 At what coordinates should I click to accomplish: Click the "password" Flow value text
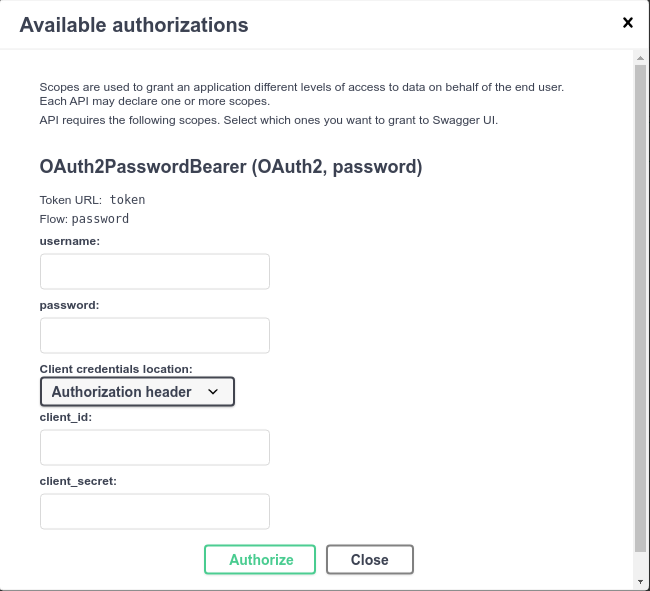pos(100,219)
